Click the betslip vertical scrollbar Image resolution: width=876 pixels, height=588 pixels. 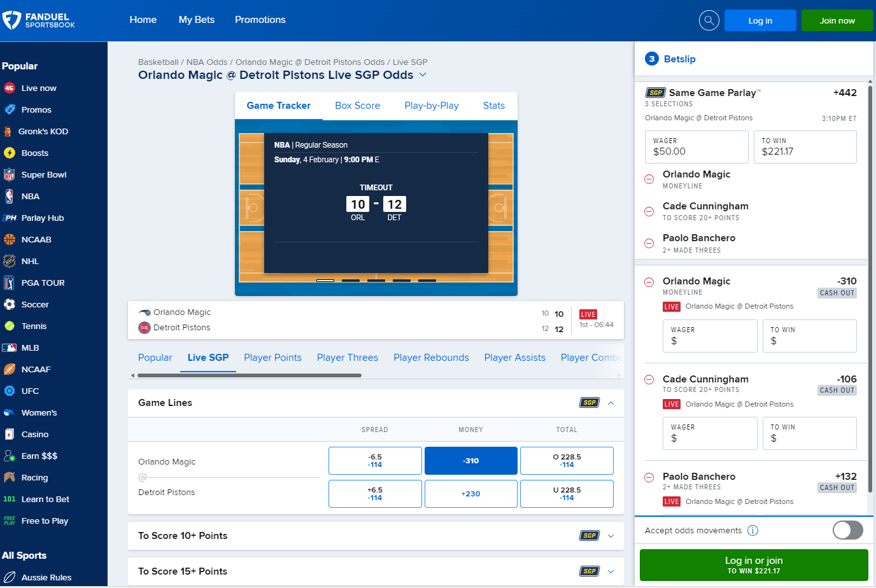pos(870,290)
